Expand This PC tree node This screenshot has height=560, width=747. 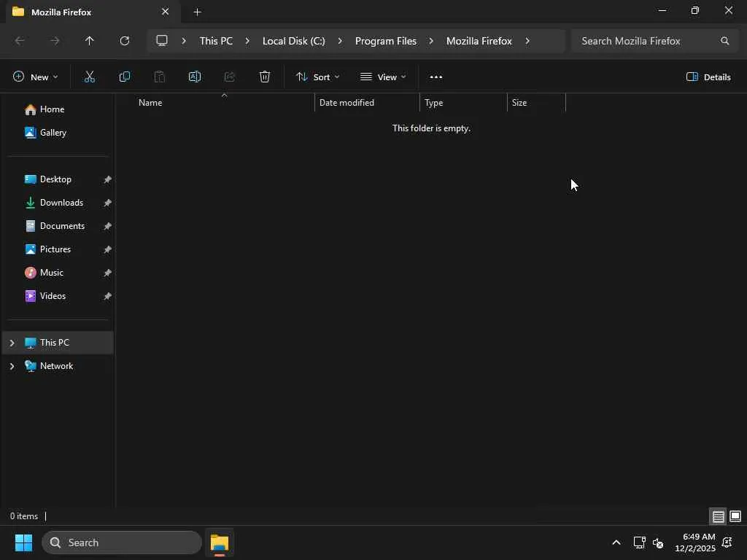12,343
